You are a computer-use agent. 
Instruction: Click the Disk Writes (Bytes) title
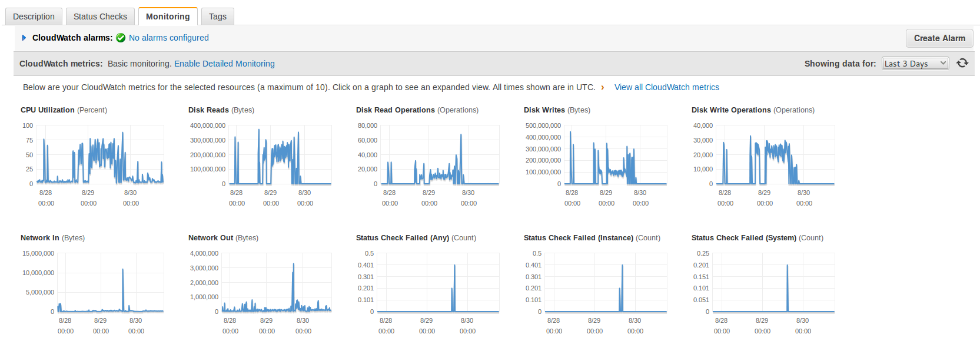(x=557, y=110)
